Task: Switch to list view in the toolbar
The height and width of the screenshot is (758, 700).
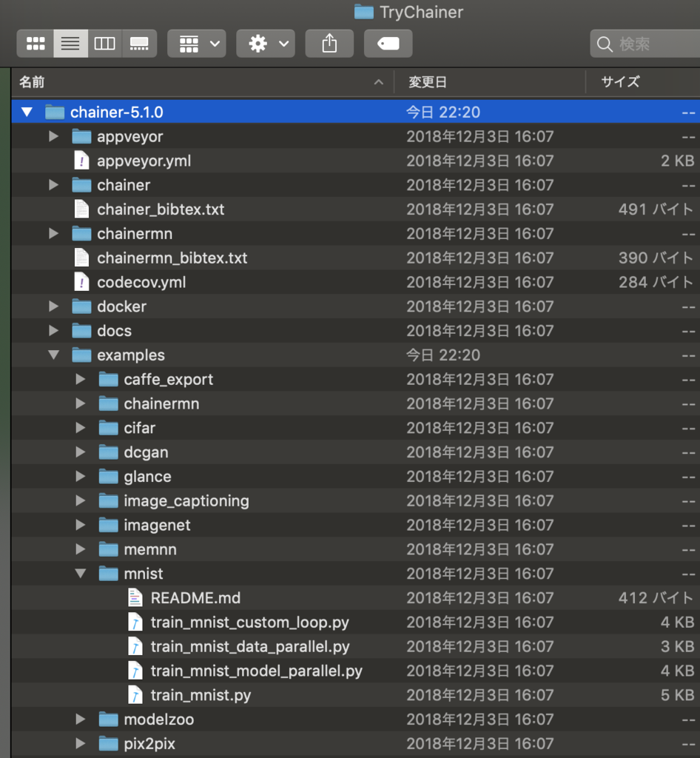Action: [x=70, y=44]
